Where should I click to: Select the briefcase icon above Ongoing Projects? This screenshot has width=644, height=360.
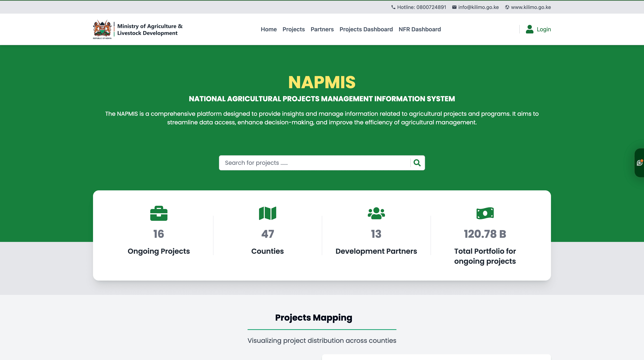click(x=158, y=213)
